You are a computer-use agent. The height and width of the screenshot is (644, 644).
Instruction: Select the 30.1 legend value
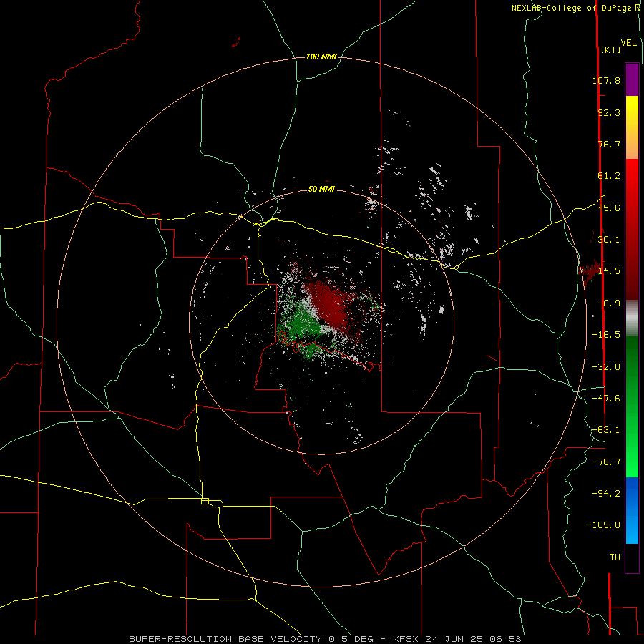609,240
